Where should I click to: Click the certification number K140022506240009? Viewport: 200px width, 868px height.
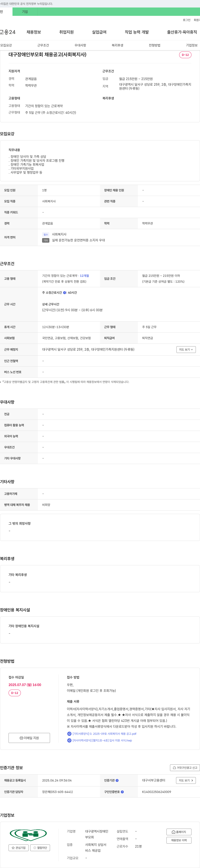(x=157, y=792)
